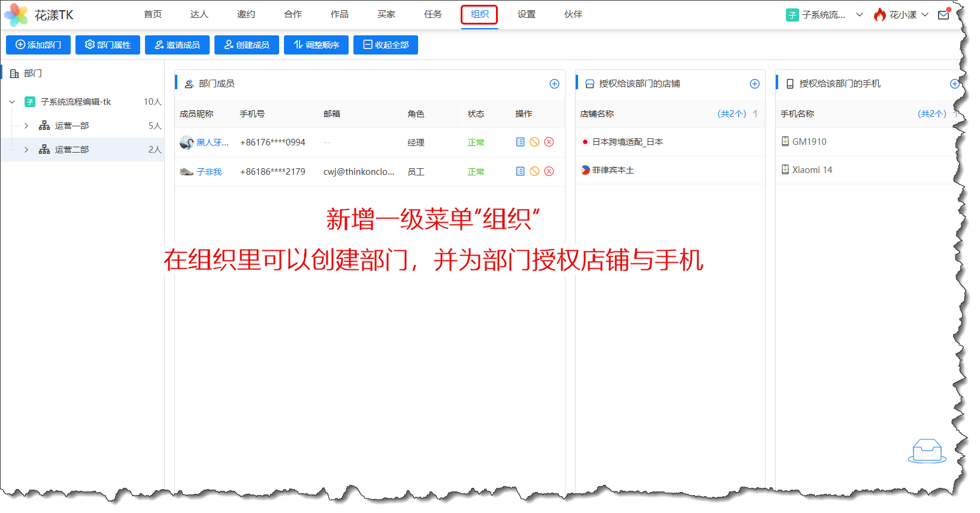The height and width of the screenshot is (513, 980).
Task: Open member link 子非我
Action: point(209,172)
